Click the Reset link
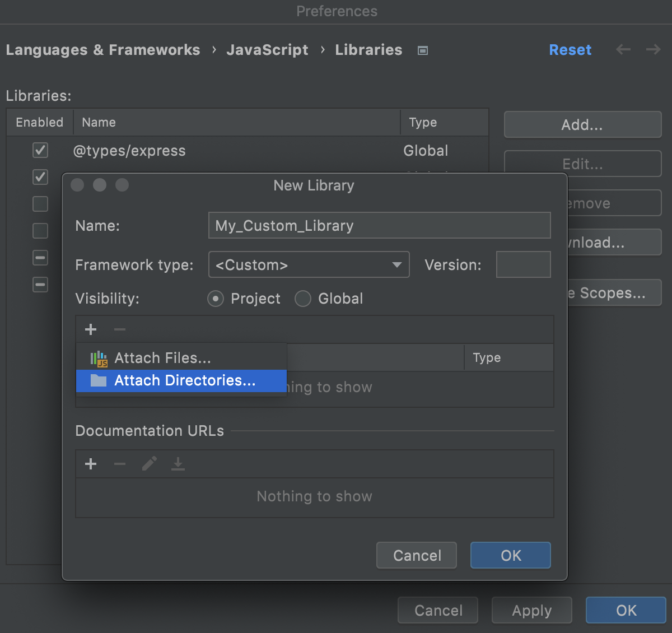The image size is (672, 633). click(570, 50)
